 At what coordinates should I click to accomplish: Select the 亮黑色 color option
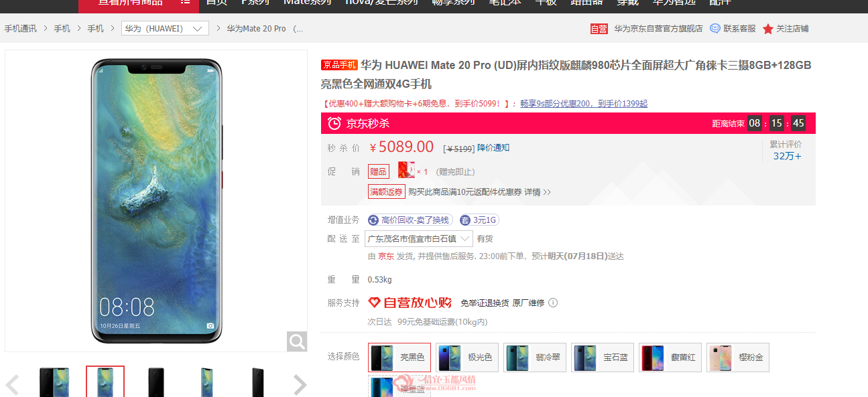tap(399, 358)
